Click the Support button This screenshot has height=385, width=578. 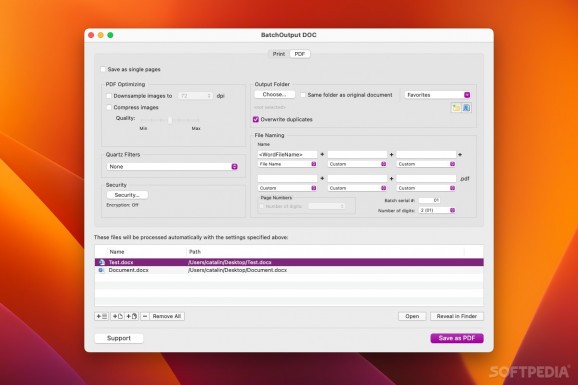(119, 338)
